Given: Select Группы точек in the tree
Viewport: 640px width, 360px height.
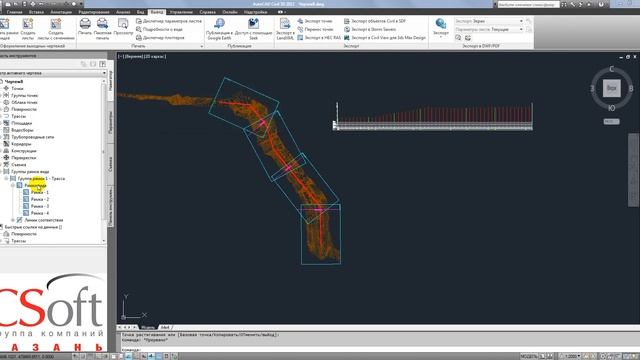Looking at the screenshot, I should (24, 95).
